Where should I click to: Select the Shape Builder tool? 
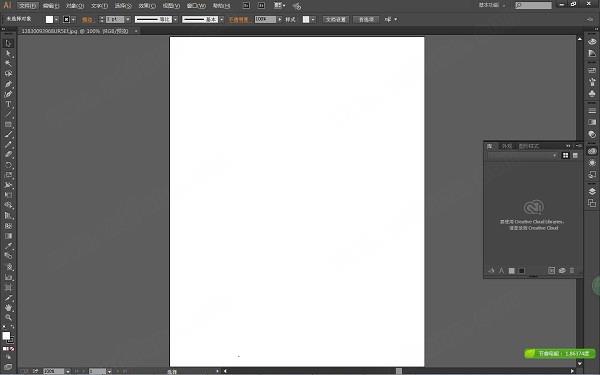8,205
